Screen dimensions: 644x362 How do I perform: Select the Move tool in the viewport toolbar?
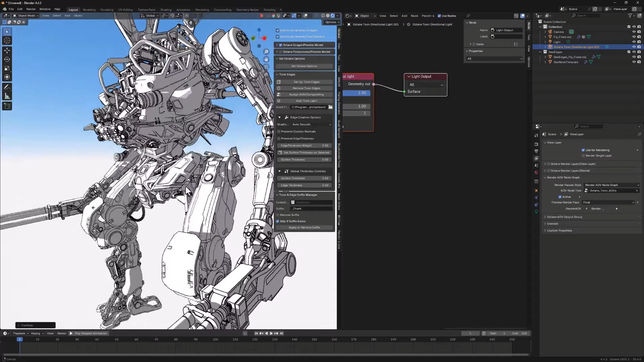7,51
